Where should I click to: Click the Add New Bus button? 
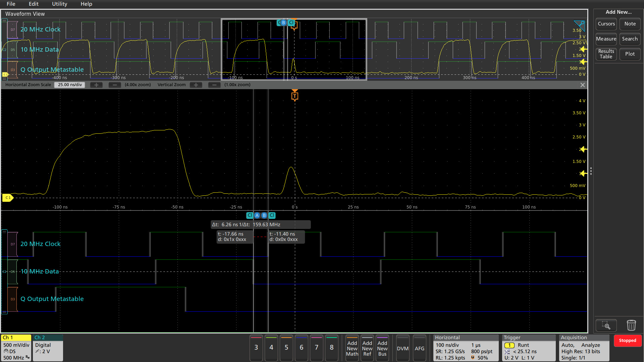click(x=381, y=348)
